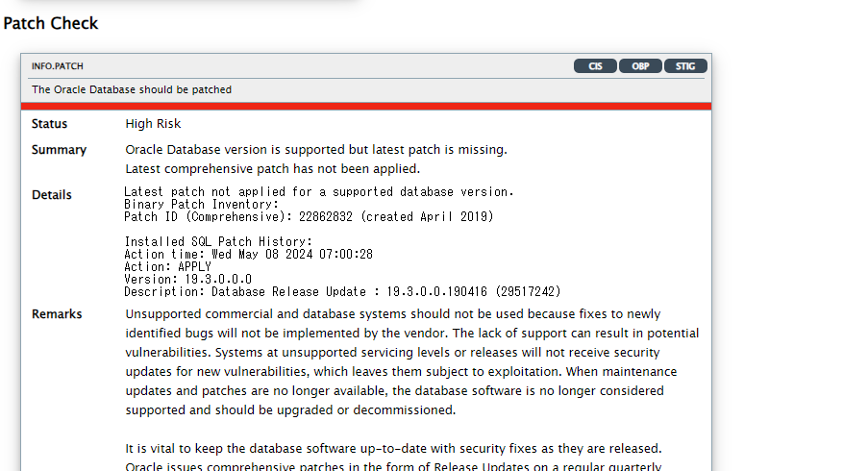Screen dimensions: 868x471
Task: Click the Remarks row label
Action: pyautogui.click(x=57, y=314)
